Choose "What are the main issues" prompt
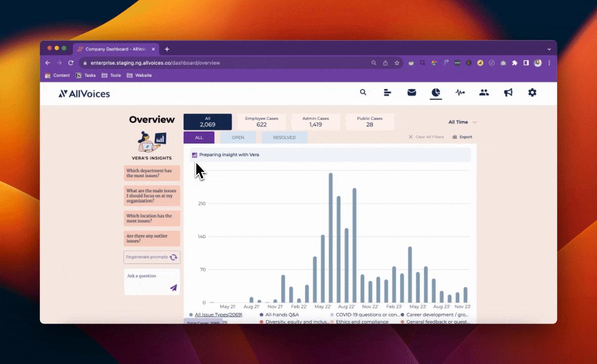The height and width of the screenshot is (364, 597). pos(152,196)
